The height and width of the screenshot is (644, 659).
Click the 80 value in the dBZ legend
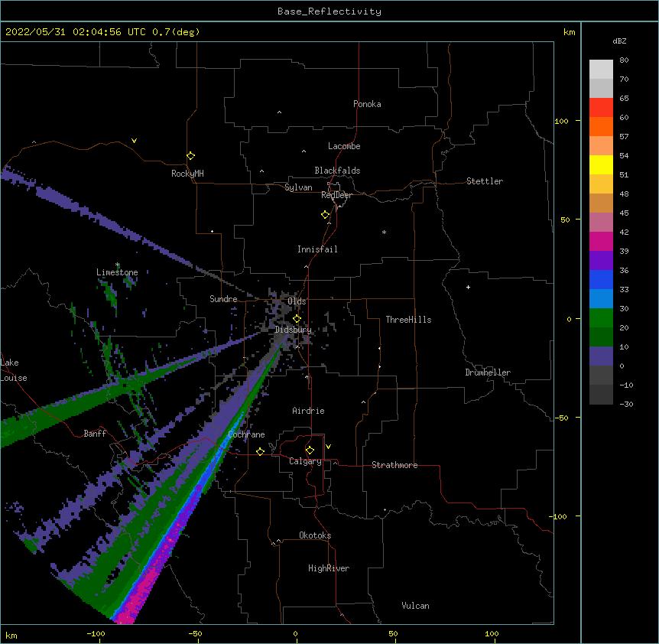pyautogui.click(x=624, y=60)
